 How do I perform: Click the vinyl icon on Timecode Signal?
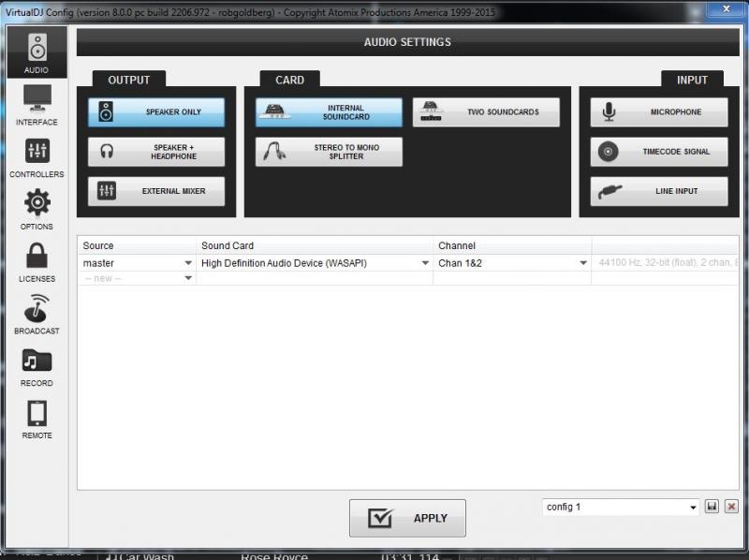[608, 152]
